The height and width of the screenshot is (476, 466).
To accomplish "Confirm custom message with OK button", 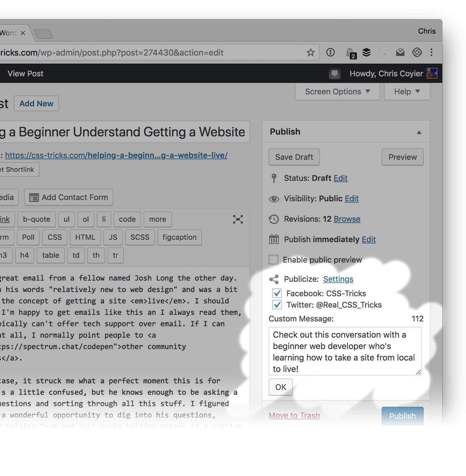I will (x=281, y=387).
